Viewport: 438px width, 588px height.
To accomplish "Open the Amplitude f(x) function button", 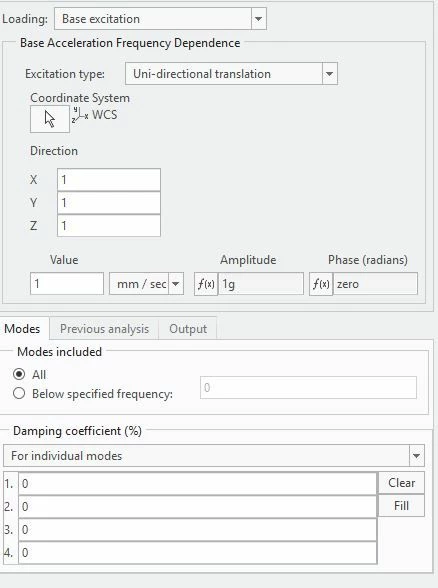I will coord(206,284).
